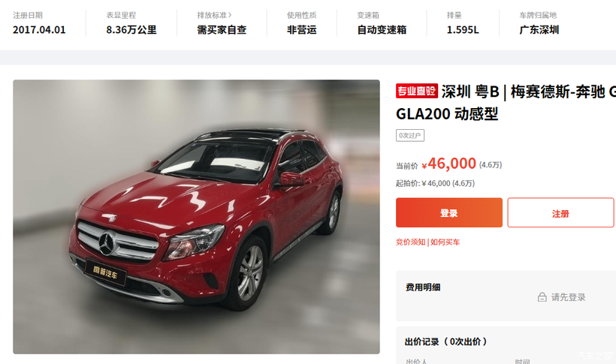This screenshot has height=364, width=616.
Task: Click the car title GLA200 动感型
Action: pos(447,114)
